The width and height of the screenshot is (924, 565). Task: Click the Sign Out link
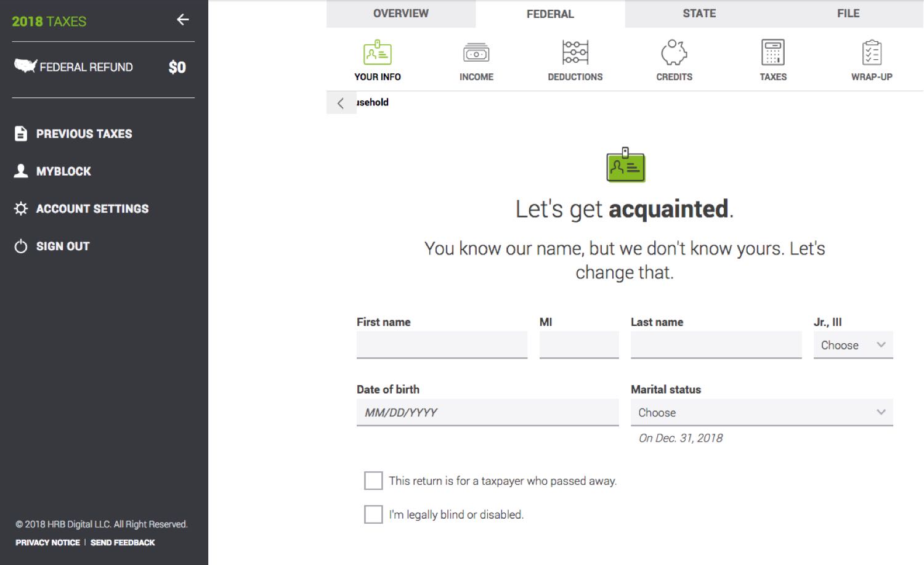pyautogui.click(x=62, y=246)
